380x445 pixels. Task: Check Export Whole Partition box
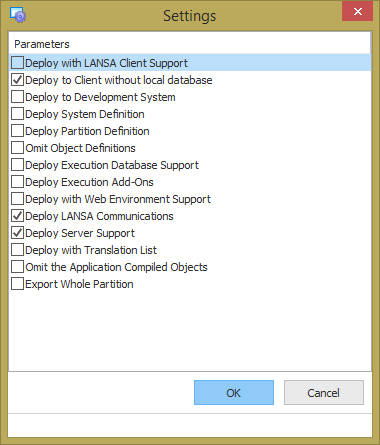[17, 283]
